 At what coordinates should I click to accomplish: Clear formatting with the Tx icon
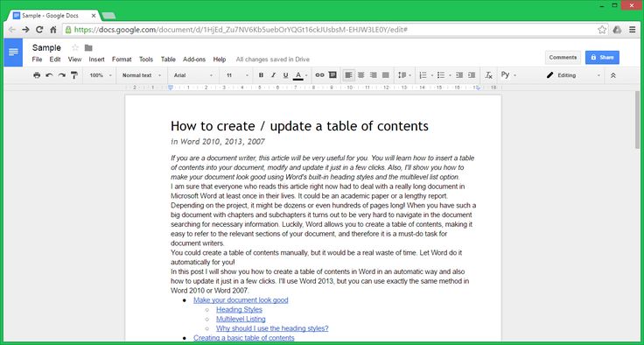488,75
